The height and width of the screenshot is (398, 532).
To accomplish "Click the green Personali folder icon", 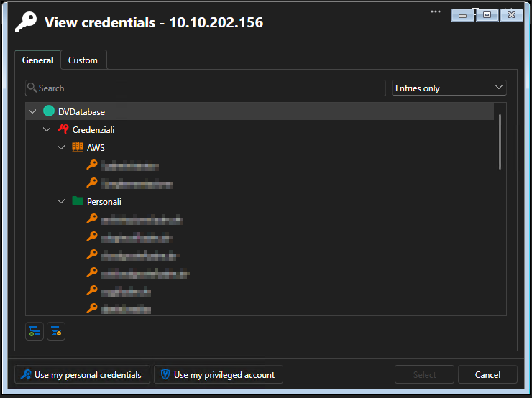I will tap(78, 200).
